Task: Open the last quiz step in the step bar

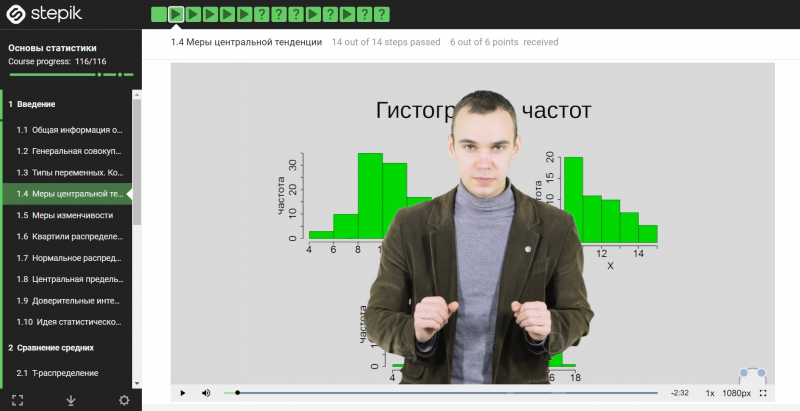Action: (382, 14)
